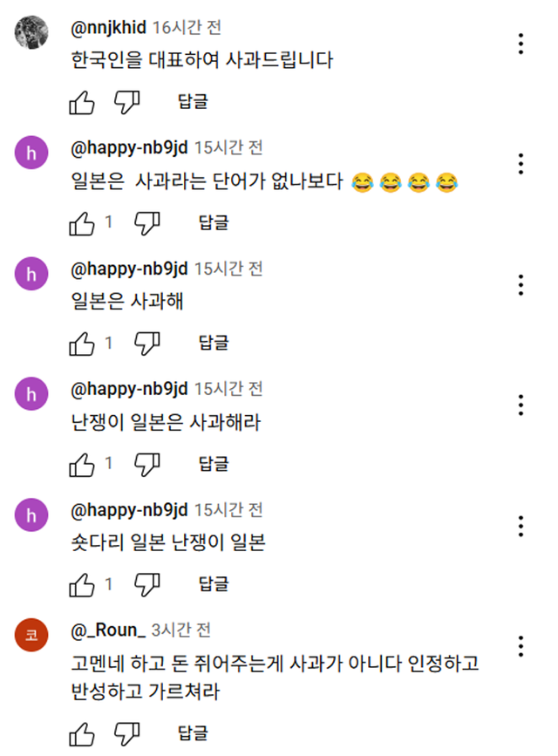Click @nnjkhid's profile avatar
This screenshot has height=756, width=558.
pyautogui.click(x=31, y=33)
